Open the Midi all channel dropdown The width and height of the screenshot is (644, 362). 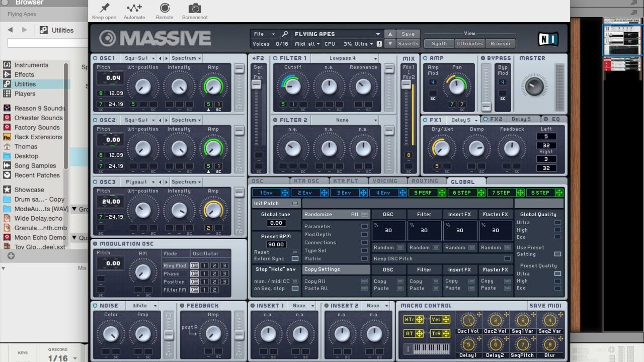pyautogui.click(x=308, y=44)
